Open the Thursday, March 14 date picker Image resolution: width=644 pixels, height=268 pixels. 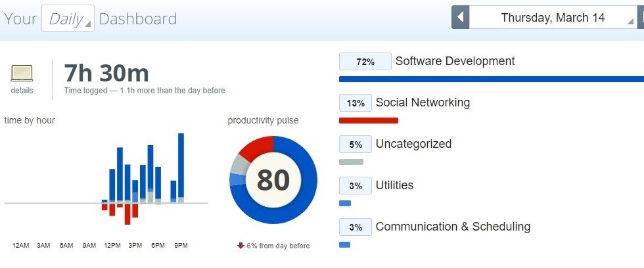tap(553, 18)
